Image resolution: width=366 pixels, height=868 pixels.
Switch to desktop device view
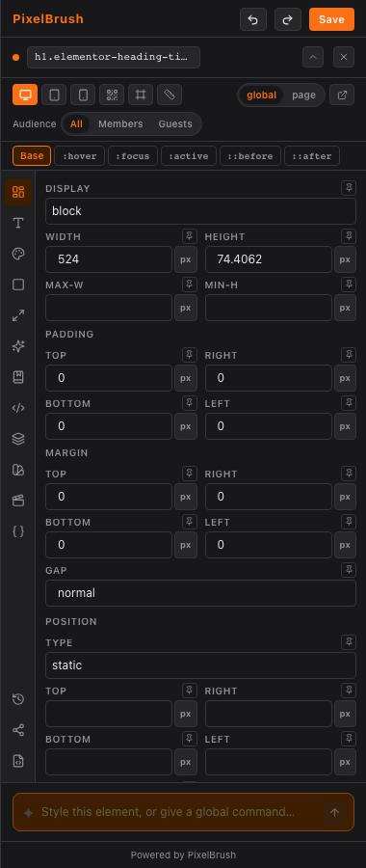[x=25, y=95]
